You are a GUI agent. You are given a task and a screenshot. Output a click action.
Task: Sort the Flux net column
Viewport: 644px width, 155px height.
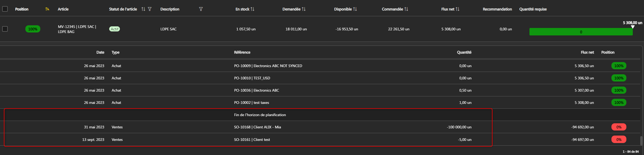pyautogui.click(x=458, y=9)
